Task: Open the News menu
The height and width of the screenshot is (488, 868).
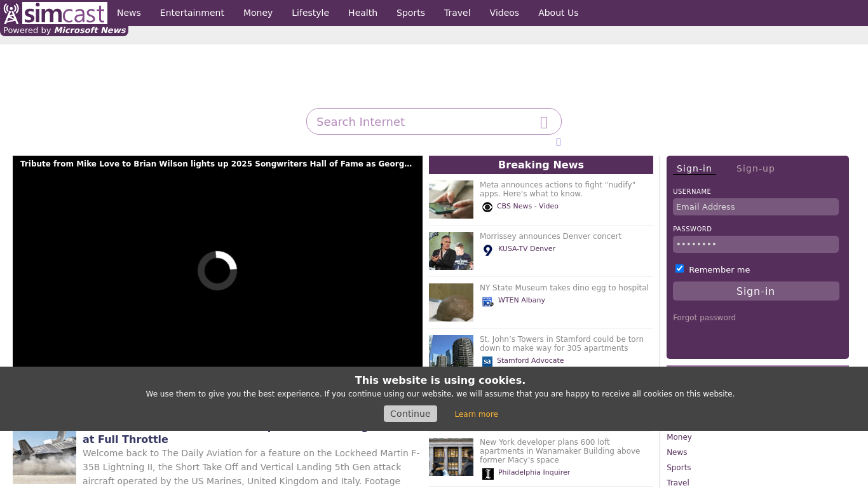Action: point(129,13)
